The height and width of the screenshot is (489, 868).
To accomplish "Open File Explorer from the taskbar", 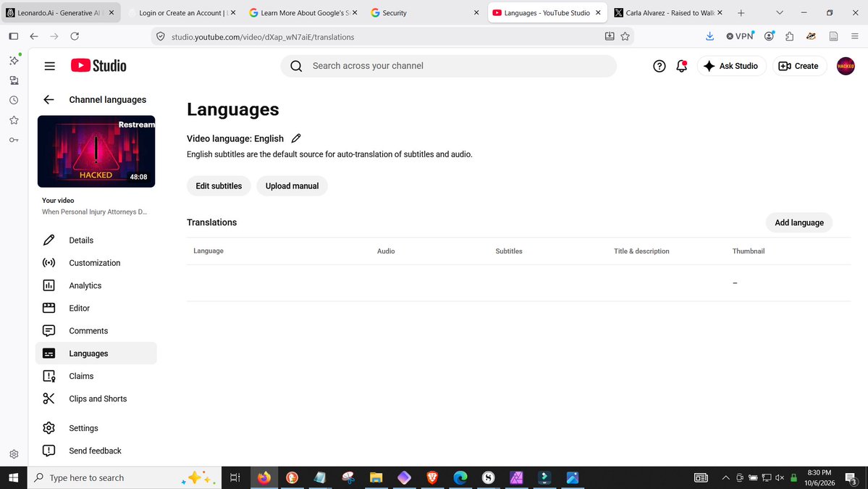I will pos(376,477).
